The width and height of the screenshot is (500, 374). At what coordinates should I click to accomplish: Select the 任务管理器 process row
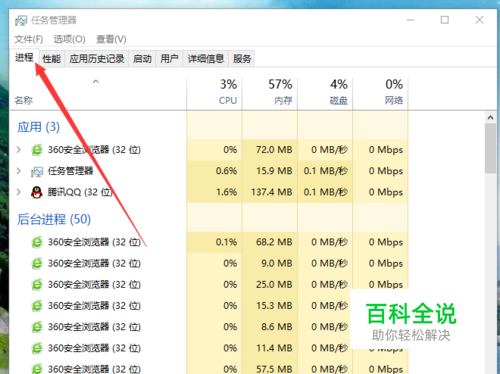pyautogui.click(x=208, y=171)
